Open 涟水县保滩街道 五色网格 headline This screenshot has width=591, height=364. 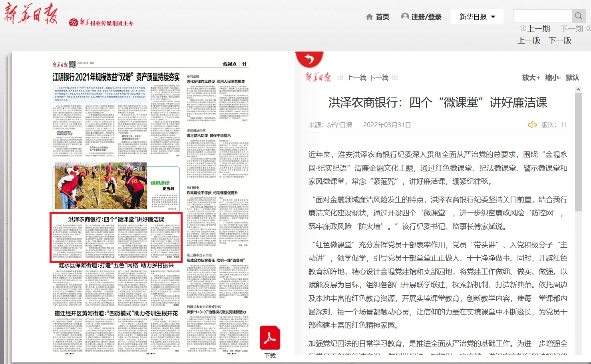point(116,265)
